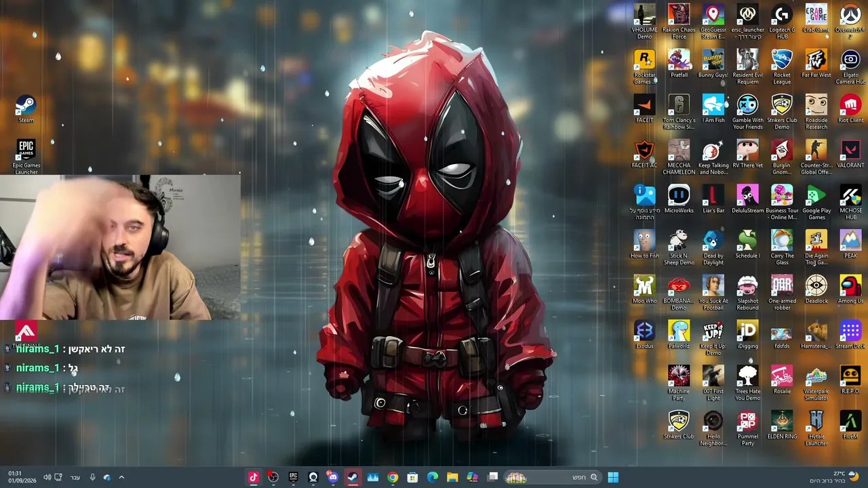
Task: Open Rockstar Games launcher icon
Action: point(644,67)
